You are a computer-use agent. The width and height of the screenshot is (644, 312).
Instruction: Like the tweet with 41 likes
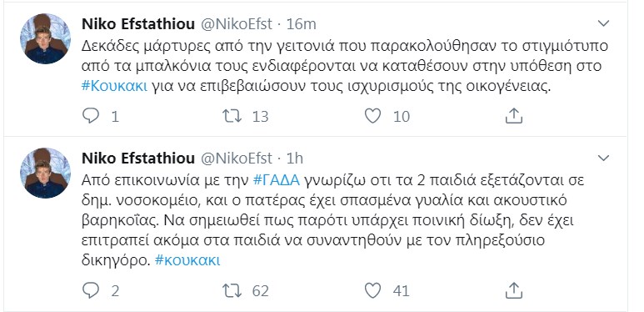373,290
